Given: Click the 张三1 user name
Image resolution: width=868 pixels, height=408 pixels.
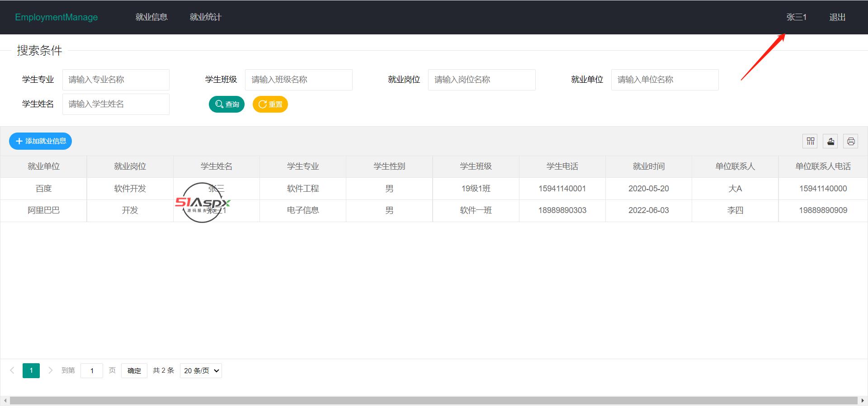Looking at the screenshot, I should pos(796,17).
